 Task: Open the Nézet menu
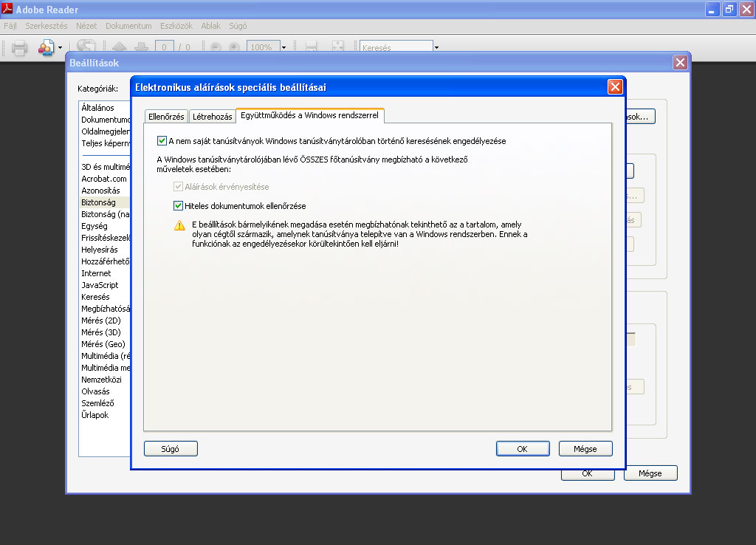(86, 26)
